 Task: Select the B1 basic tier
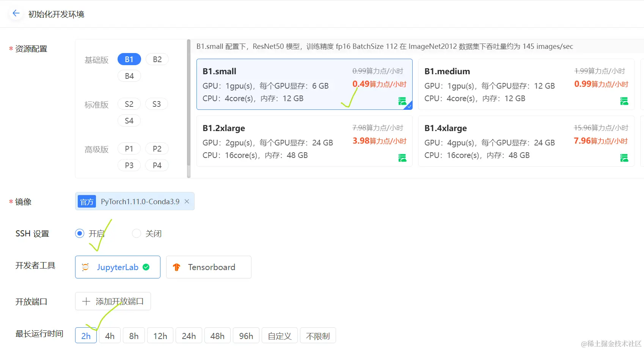point(129,59)
